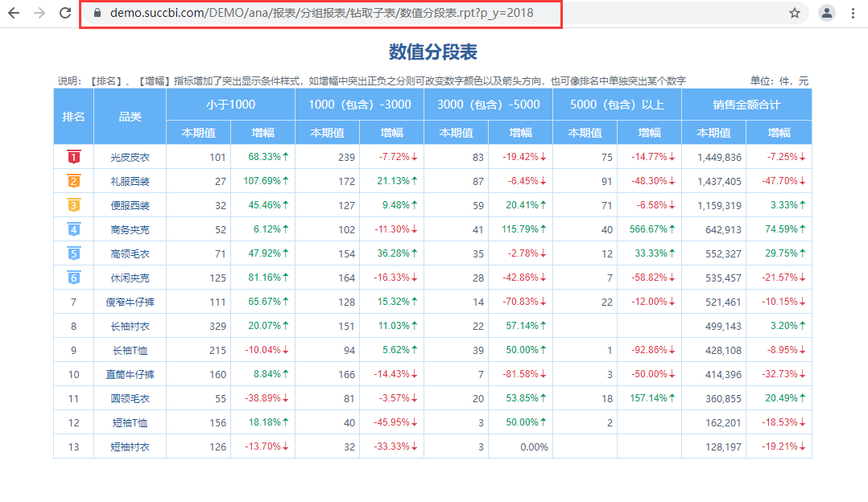Viewport: 868px width, 502px height.
Task: Click rank number 13 cell
Action: click(x=73, y=446)
